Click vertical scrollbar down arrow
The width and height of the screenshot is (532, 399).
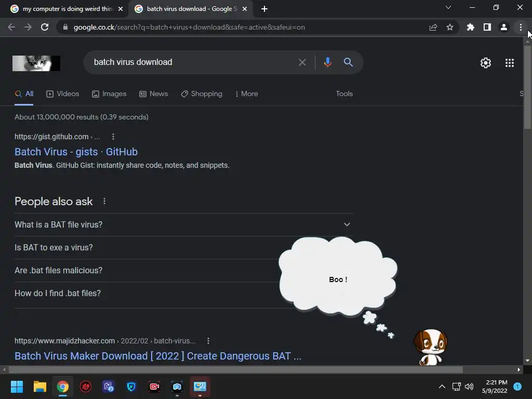[x=527, y=361]
